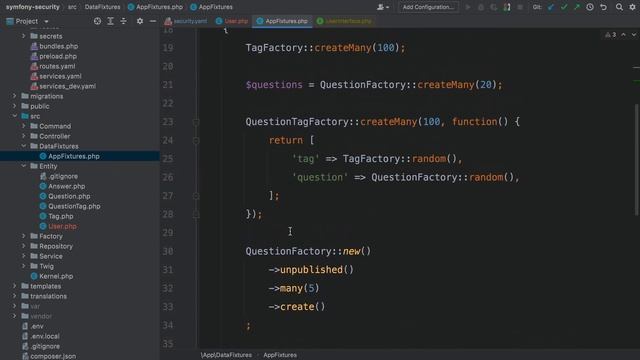The height and width of the screenshot is (360, 640).
Task: Open Search Everywhere magnifier icon
Action: tap(619, 7)
